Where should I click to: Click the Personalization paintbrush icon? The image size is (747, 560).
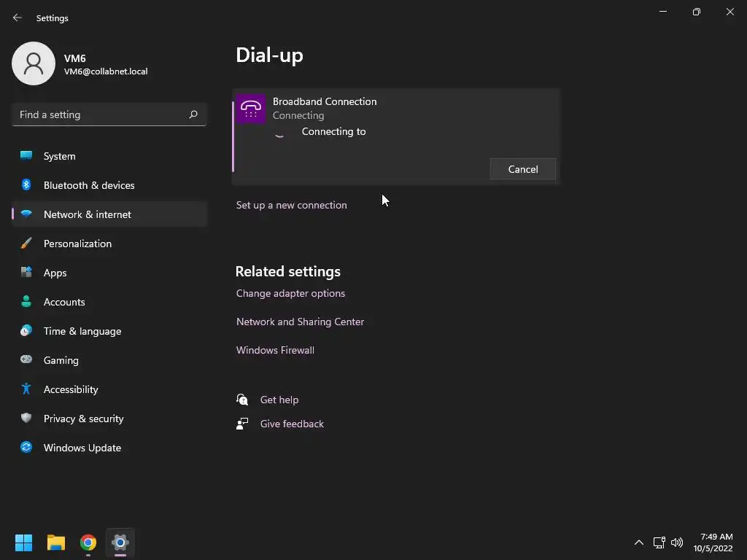(x=26, y=244)
